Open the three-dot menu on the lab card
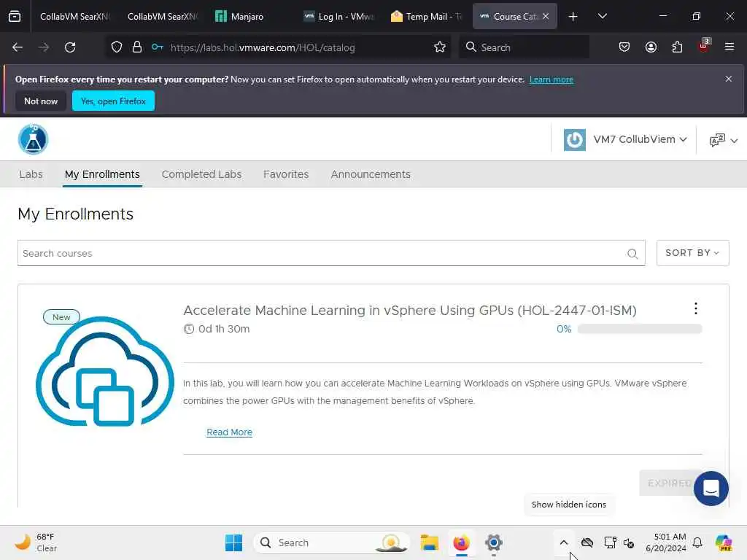Image resolution: width=747 pixels, height=560 pixels. tap(695, 308)
